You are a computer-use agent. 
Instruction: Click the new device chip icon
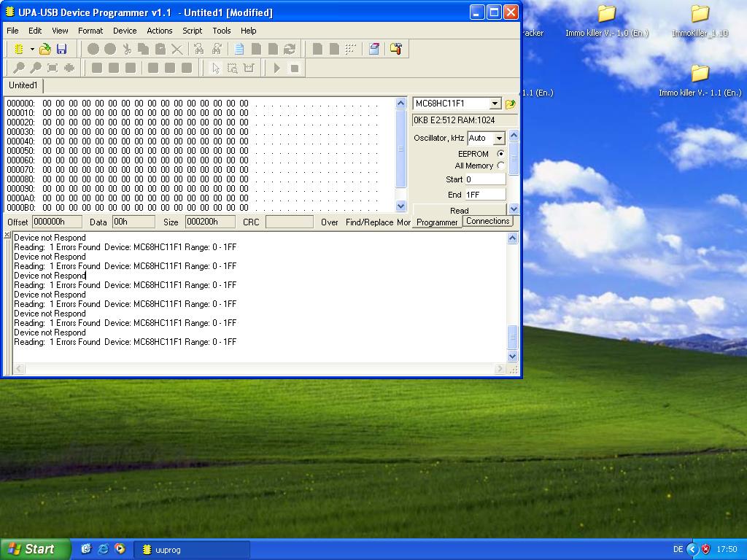pos(19,49)
